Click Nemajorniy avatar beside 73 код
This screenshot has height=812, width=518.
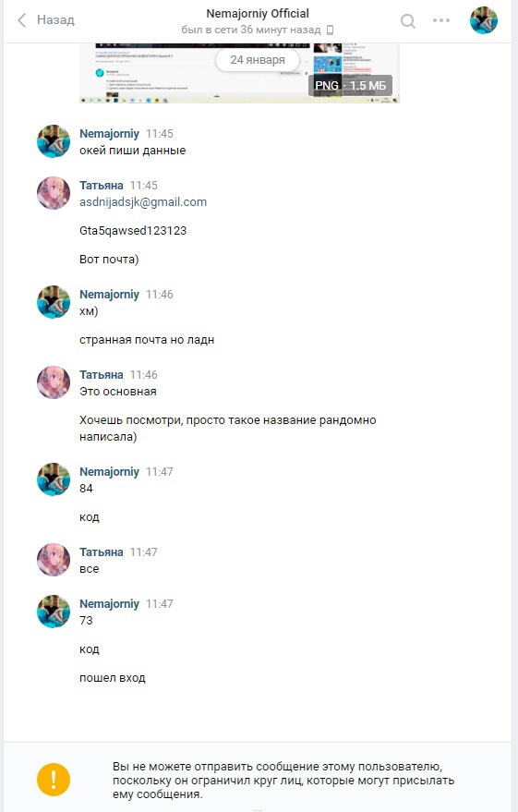pos(54,611)
